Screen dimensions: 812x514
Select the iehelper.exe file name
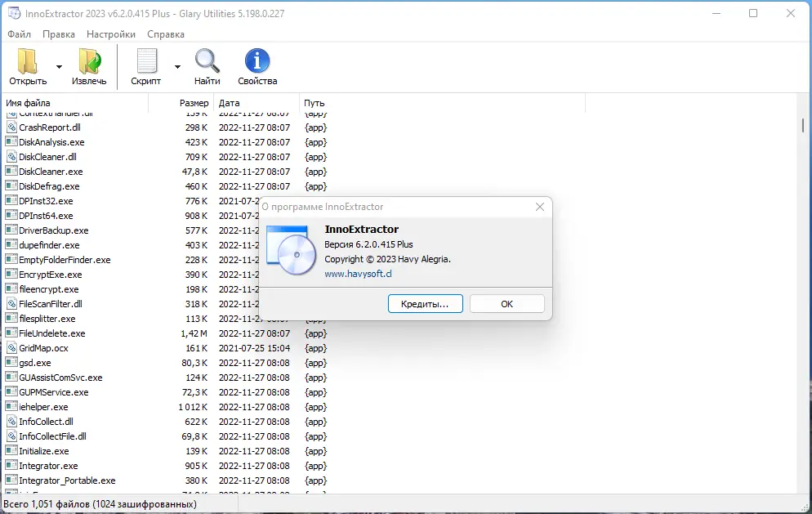(x=43, y=407)
